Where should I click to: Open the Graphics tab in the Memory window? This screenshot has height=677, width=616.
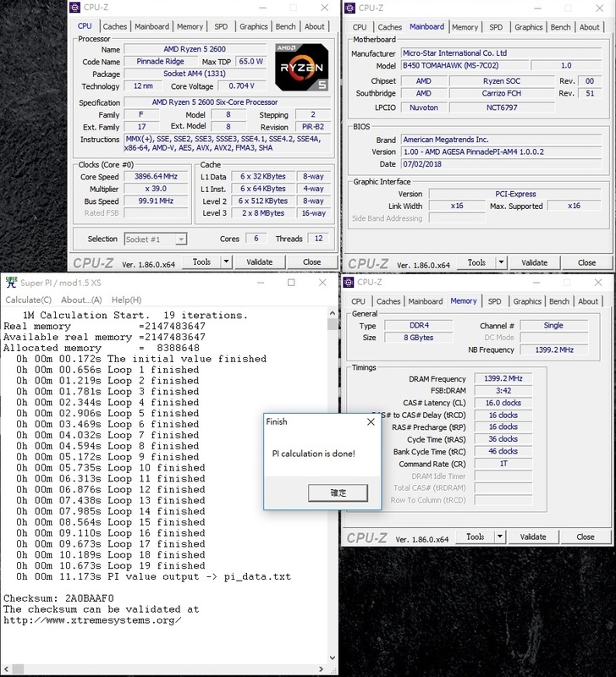click(x=527, y=301)
